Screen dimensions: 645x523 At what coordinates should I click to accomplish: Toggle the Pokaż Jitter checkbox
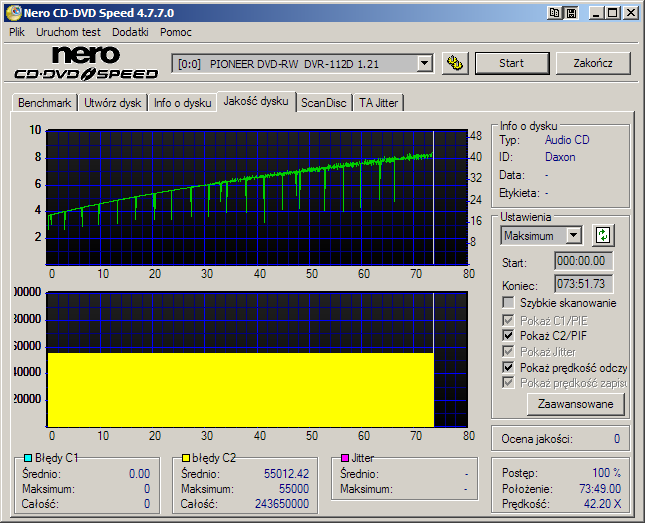pos(508,351)
